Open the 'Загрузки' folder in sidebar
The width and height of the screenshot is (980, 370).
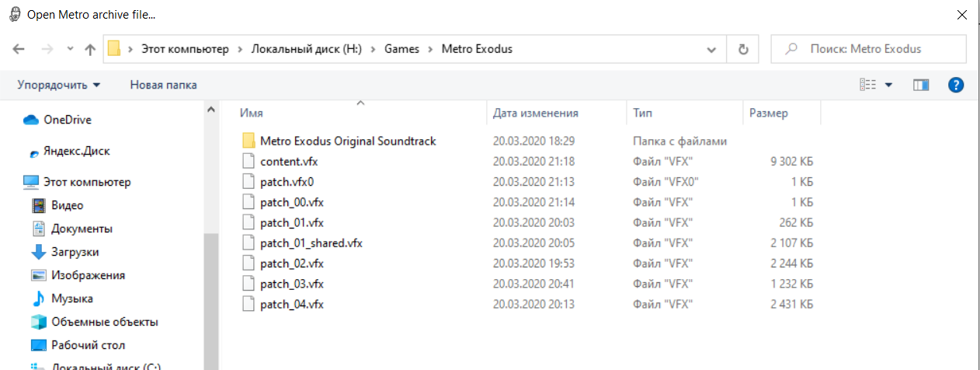coord(66,252)
